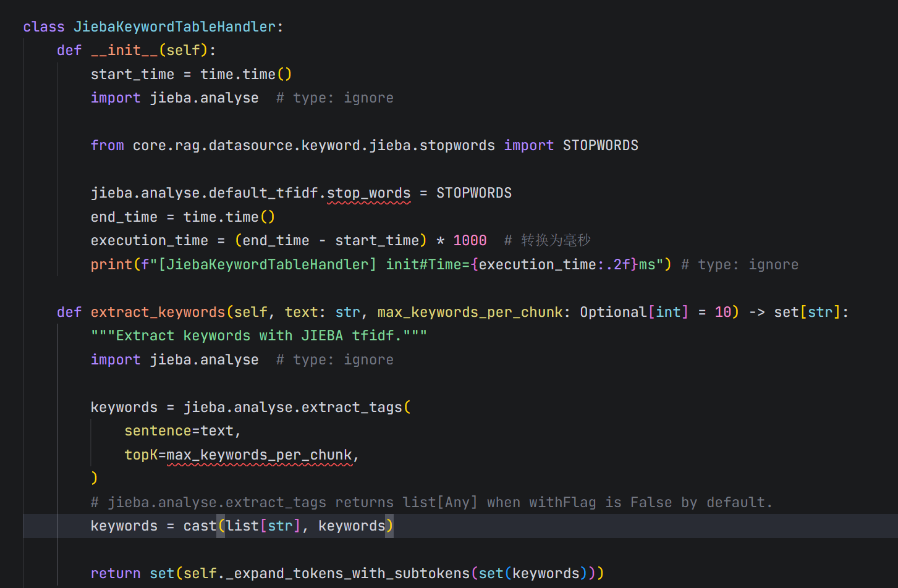Click the underlined max_keywords_per_chunk argument
Image resolution: width=898 pixels, height=588 pixels.
click(x=259, y=455)
